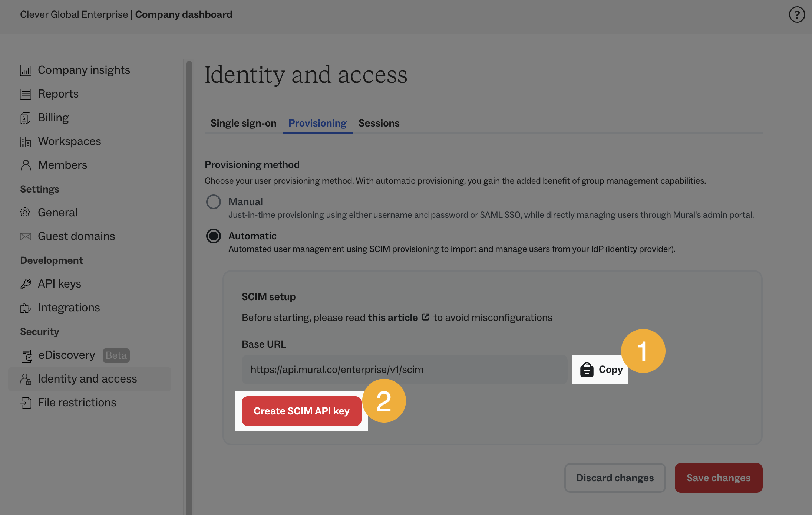Click the Billing invoice icon
812x515 pixels.
click(26, 118)
